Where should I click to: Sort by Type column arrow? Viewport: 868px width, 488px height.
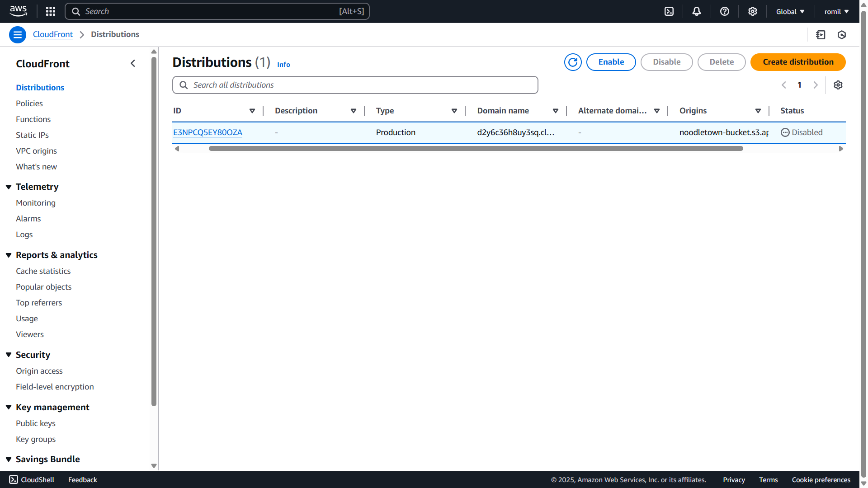click(x=454, y=111)
